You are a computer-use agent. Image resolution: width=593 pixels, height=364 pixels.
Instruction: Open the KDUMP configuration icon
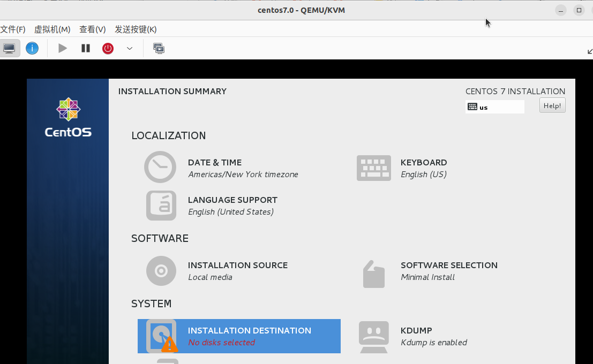[x=373, y=337]
